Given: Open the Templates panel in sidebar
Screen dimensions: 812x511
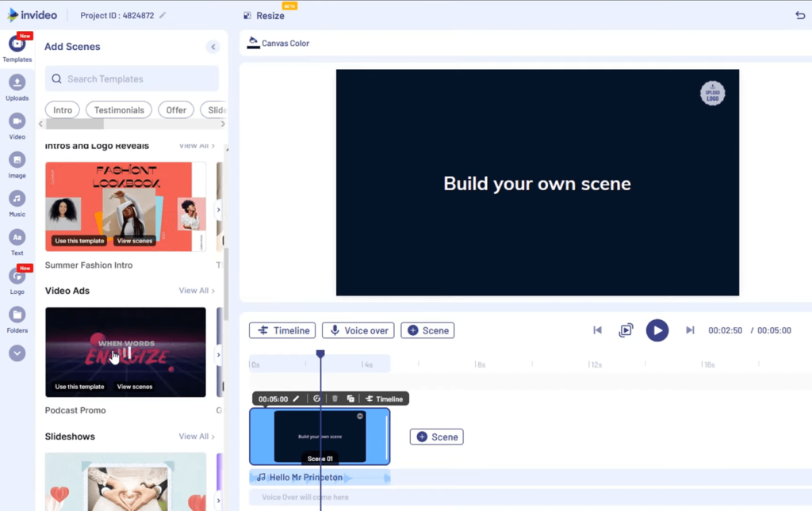Looking at the screenshot, I should tap(17, 48).
